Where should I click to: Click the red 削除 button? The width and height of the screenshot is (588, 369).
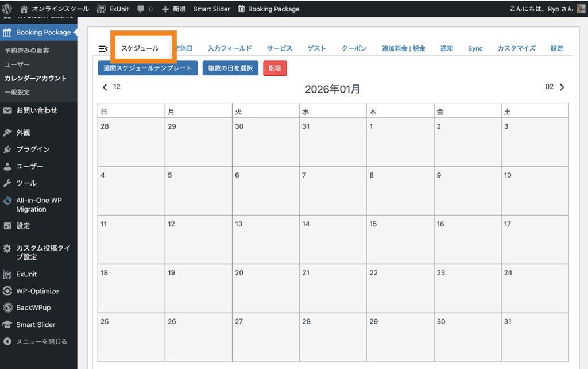(274, 68)
